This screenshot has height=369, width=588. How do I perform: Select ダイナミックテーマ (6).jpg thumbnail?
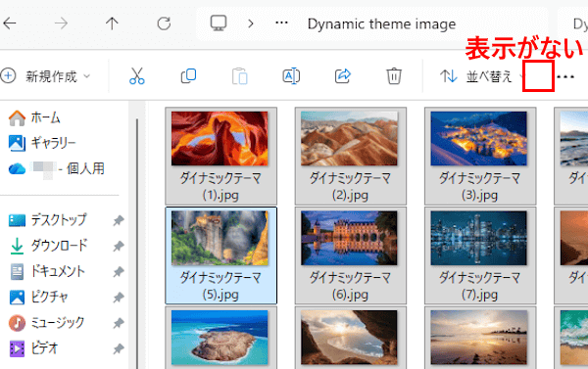[349, 238]
